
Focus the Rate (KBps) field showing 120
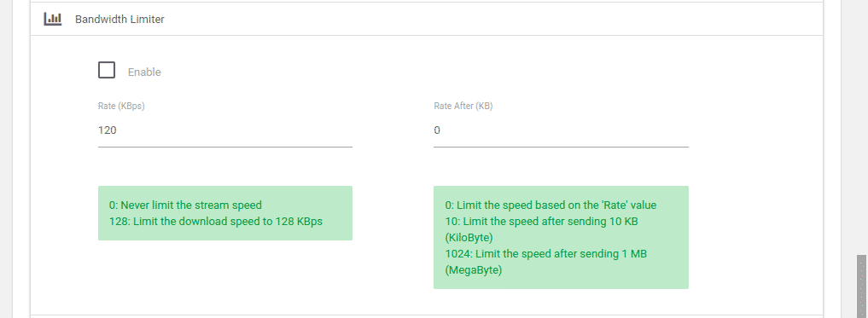[x=225, y=130]
